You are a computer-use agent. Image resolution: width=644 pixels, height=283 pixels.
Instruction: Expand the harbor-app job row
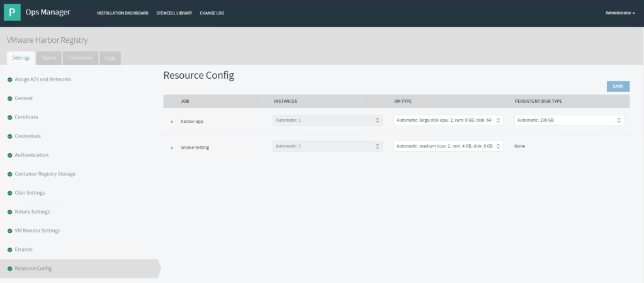[172, 121]
